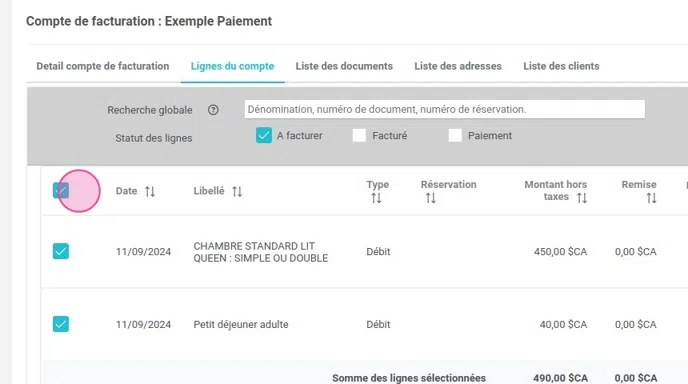Switch to the Liste des clients tab
The width and height of the screenshot is (688, 384).
[561, 66]
